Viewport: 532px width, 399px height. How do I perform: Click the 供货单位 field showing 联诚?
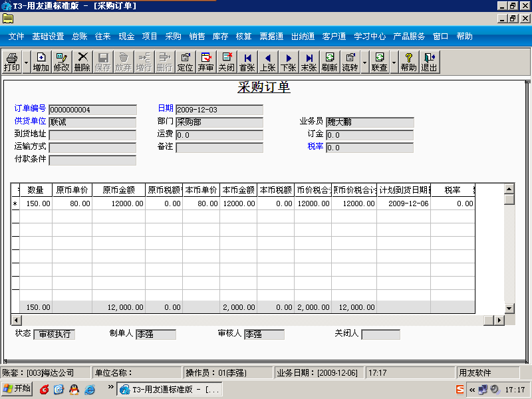tap(92, 122)
